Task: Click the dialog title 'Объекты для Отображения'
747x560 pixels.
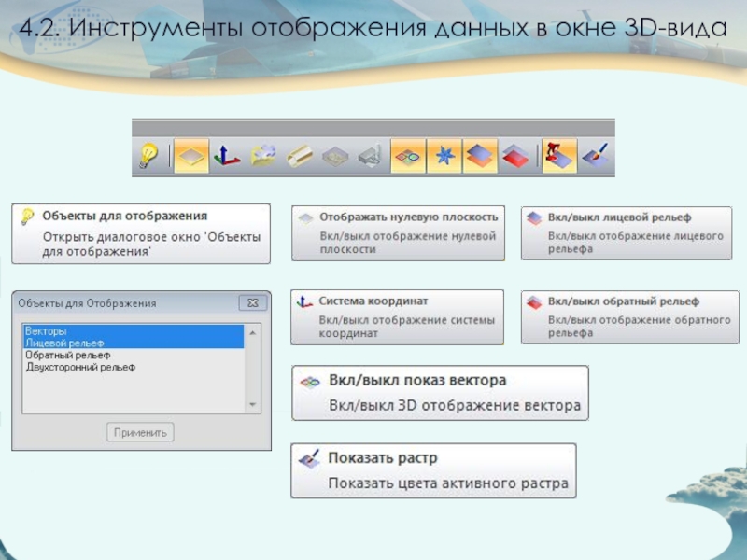Action: click(x=87, y=303)
